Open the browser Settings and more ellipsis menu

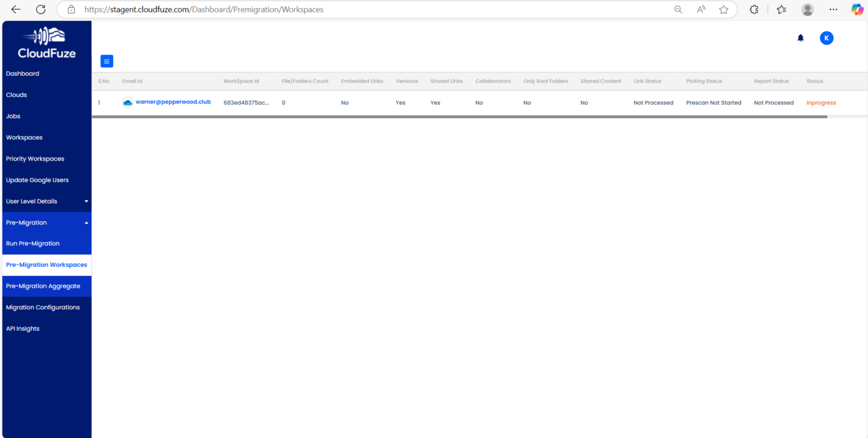point(834,9)
